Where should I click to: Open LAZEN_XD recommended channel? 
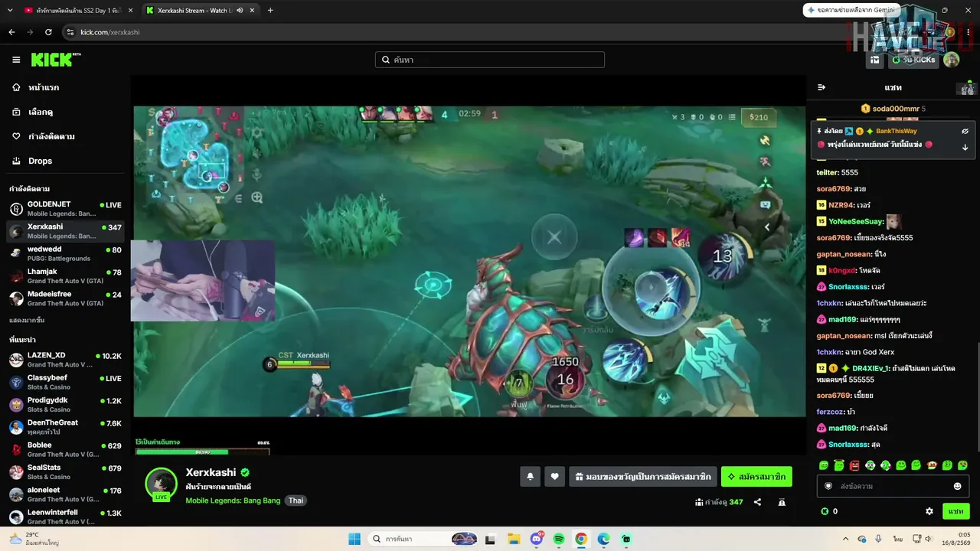[x=65, y=360]
